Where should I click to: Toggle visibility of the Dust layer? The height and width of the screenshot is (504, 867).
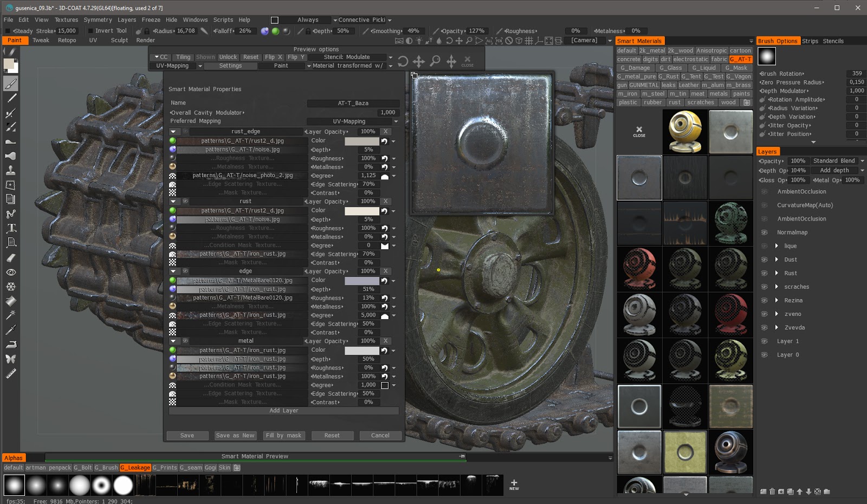[x=764, y=260]
